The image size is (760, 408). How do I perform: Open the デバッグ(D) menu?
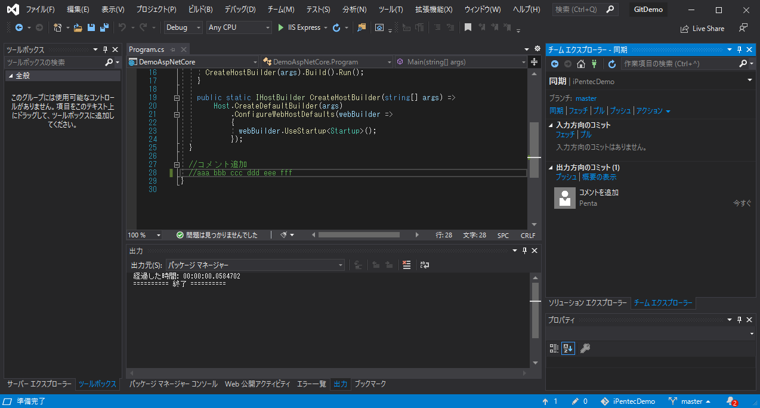(x=240, y=9)
